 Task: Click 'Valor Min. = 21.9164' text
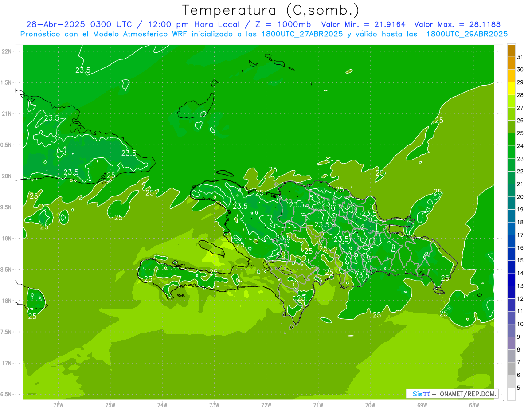(x=364, y=24)
